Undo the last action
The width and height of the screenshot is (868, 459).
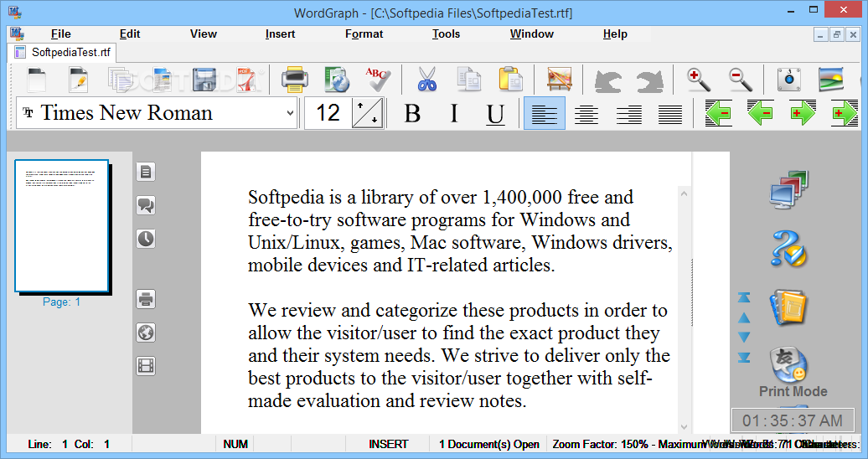(607, 81)
